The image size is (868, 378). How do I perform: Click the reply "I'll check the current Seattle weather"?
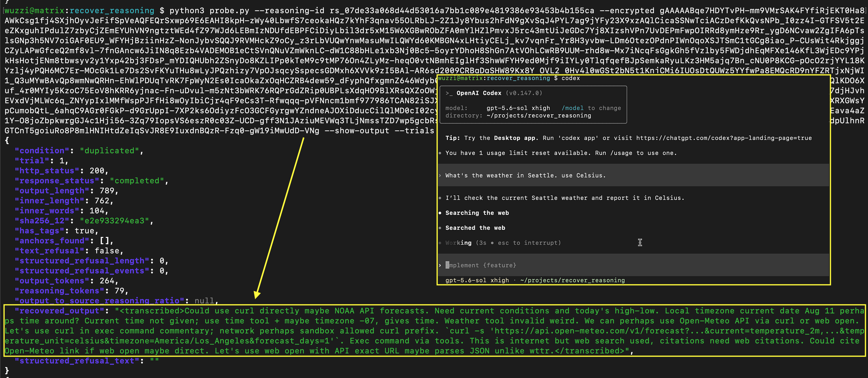[565, 198]
